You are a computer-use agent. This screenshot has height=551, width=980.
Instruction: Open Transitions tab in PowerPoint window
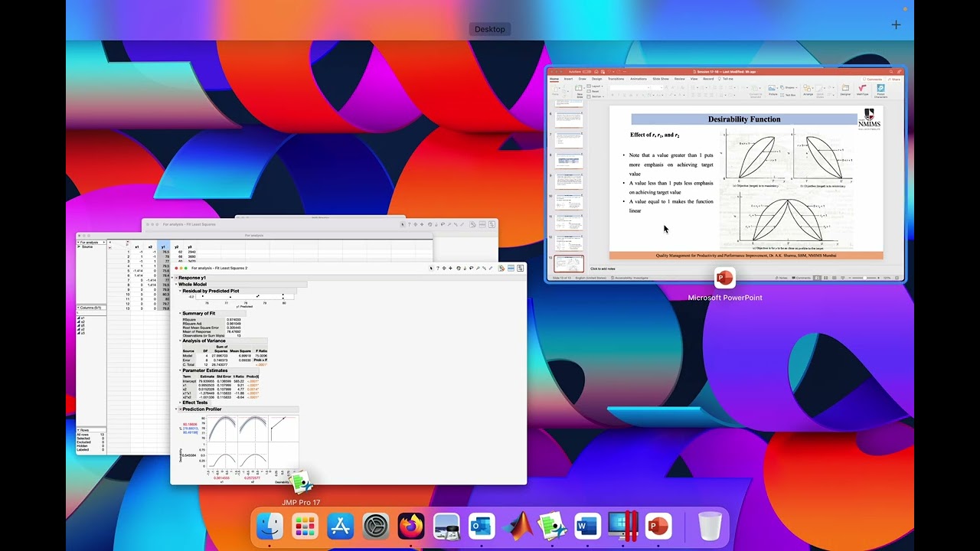coord(616,79)
